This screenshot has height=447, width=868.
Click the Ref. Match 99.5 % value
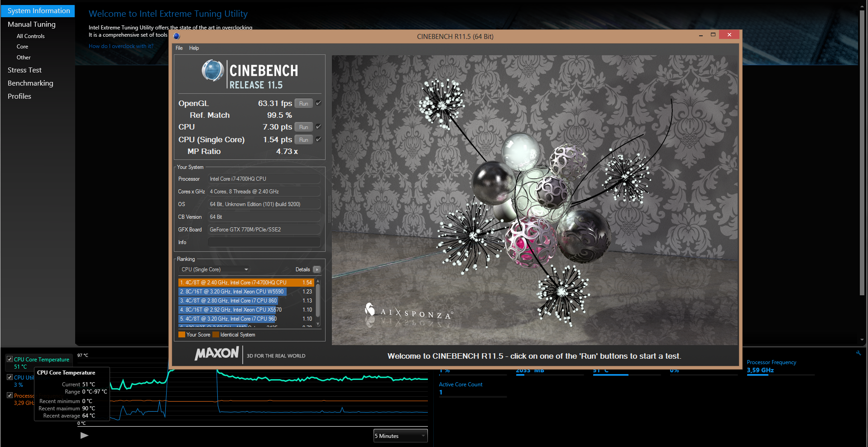tap(279, 115)
